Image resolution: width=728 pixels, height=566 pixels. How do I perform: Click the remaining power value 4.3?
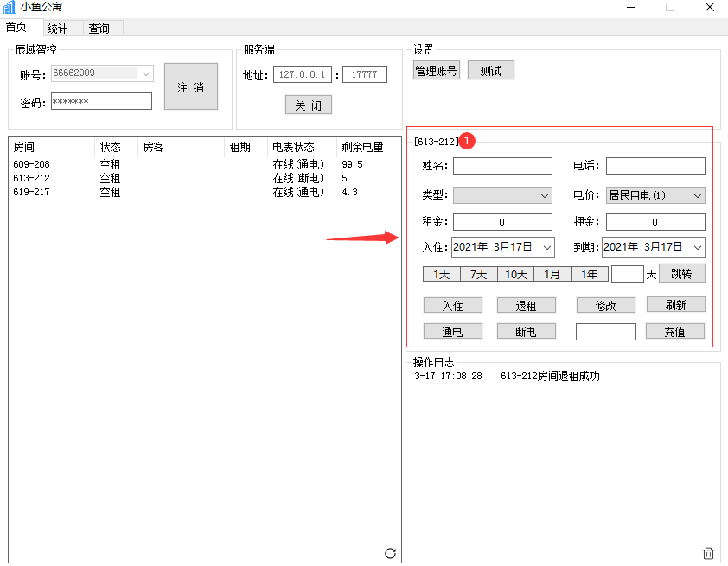point(349,192)
